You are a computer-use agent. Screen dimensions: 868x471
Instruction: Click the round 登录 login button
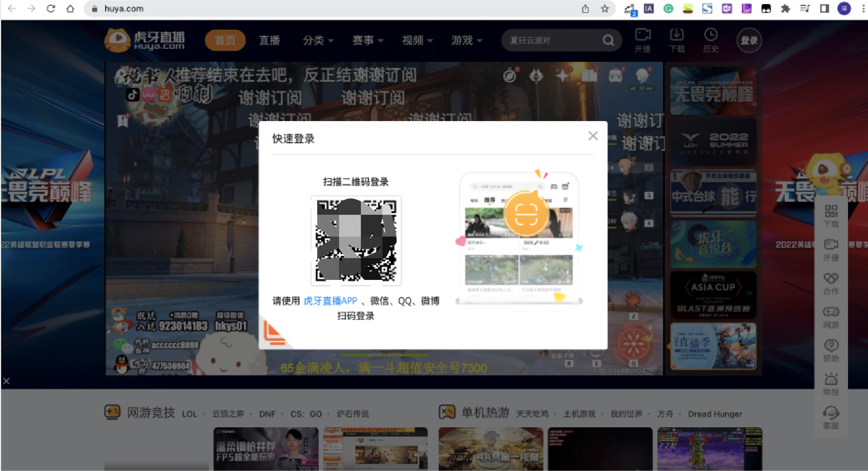[748, 40]
